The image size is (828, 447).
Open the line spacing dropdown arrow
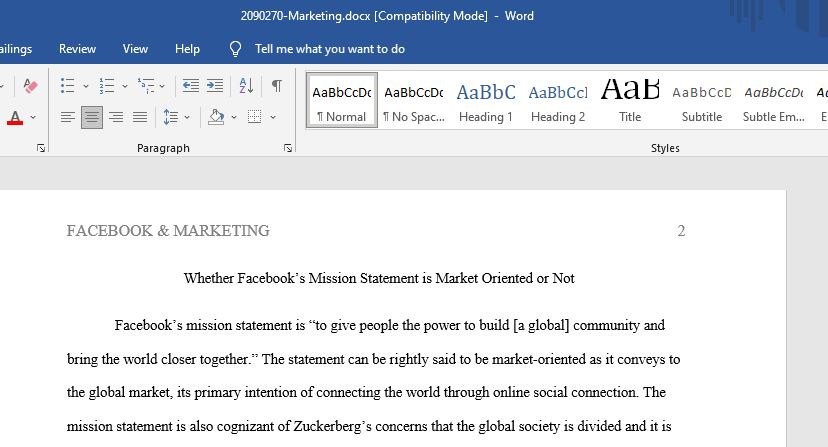187,117
